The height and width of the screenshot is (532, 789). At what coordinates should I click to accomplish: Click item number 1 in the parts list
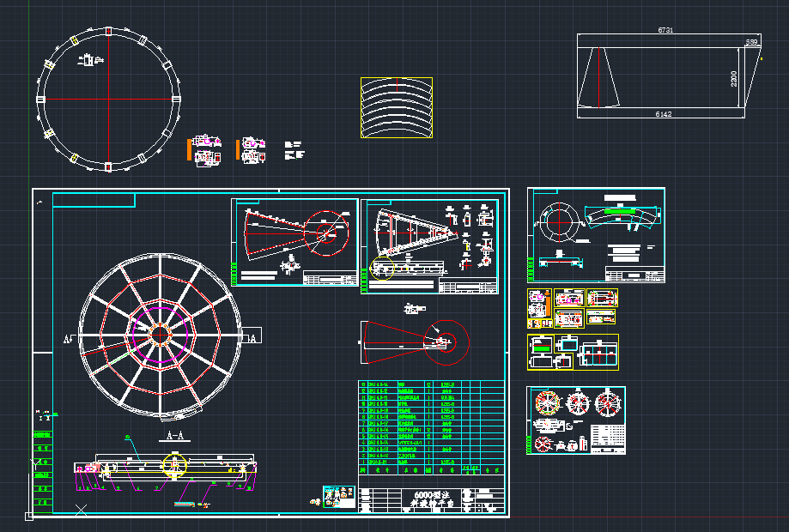pyautogui.click(x=363, y=462)
